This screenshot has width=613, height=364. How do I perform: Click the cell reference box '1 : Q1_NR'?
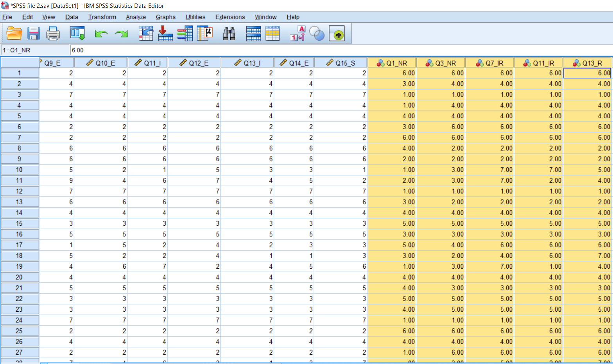pyautogui.click(x=35, y=50)
